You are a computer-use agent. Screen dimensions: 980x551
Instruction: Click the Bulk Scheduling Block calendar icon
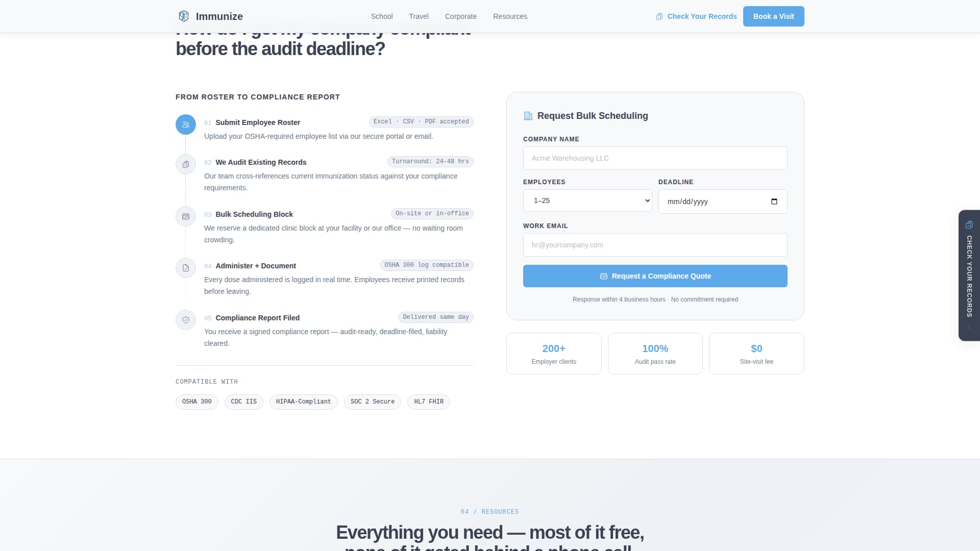click(x=186, y=216)
